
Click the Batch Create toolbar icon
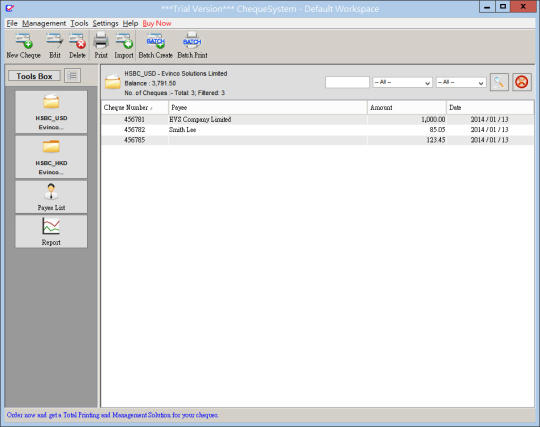(x=155, y=45)
